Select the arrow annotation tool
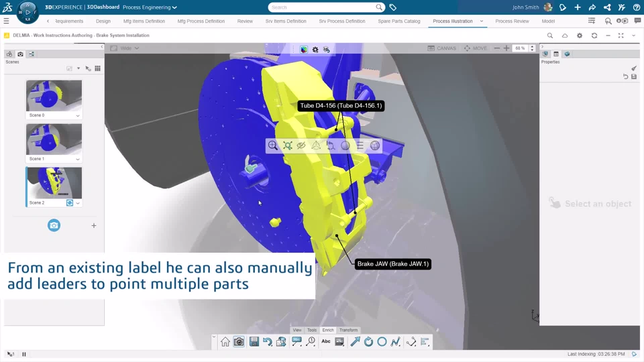The height and width of the screenshot is (362, 644). point(355,342)
